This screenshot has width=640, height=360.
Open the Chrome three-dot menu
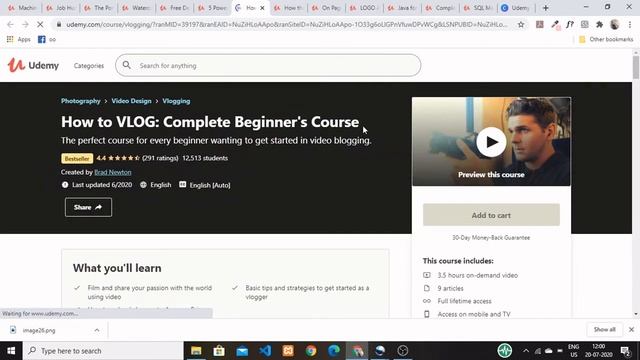pos(630,24)
